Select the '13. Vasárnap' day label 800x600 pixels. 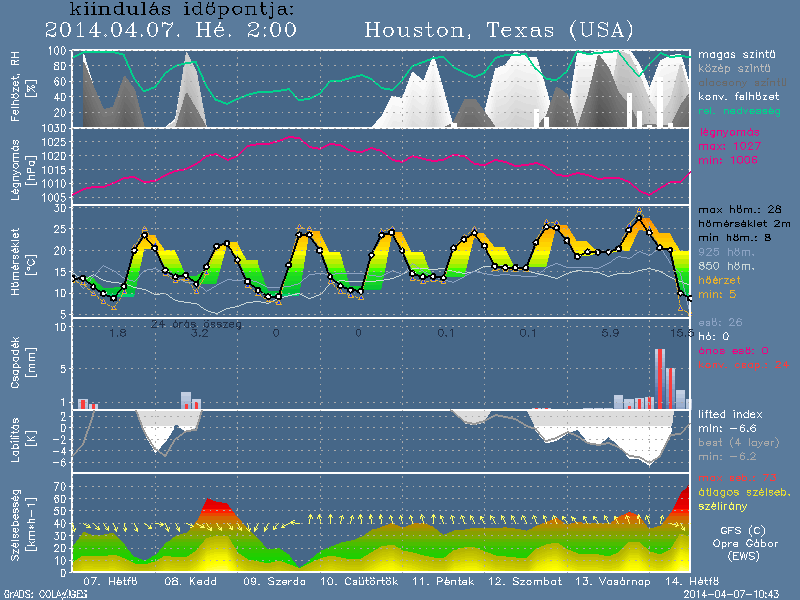606,580
